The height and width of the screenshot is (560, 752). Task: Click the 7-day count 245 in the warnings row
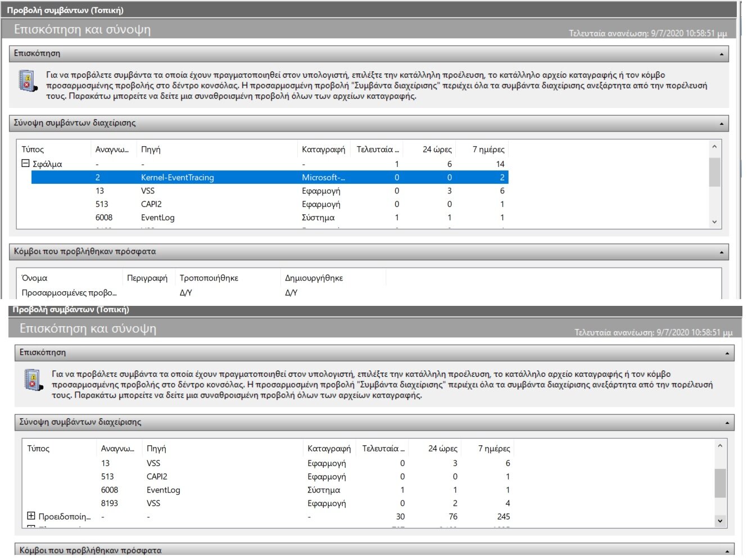pyautogui.click(x=504, y=517)
